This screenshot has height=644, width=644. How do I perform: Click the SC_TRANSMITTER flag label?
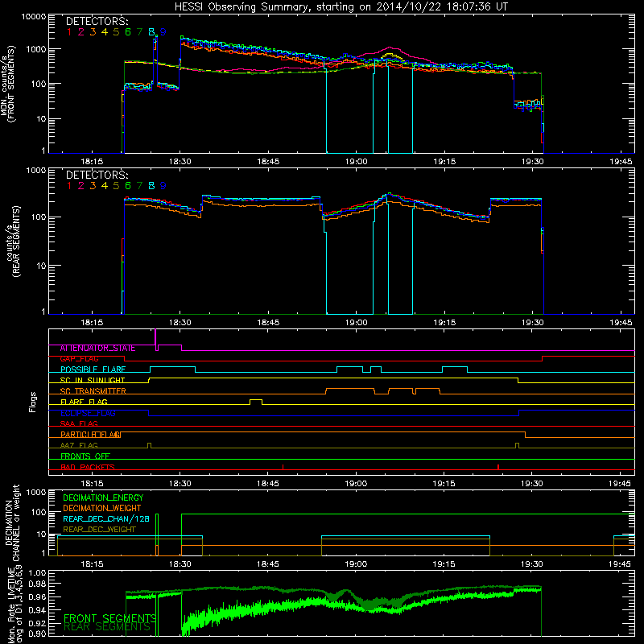tap(93, 391)
